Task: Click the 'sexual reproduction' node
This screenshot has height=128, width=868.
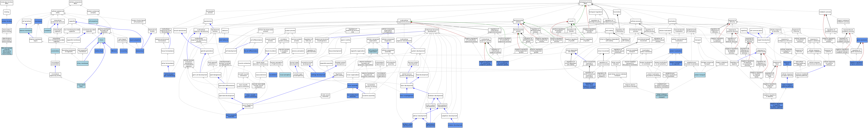Action: [180, 30]
